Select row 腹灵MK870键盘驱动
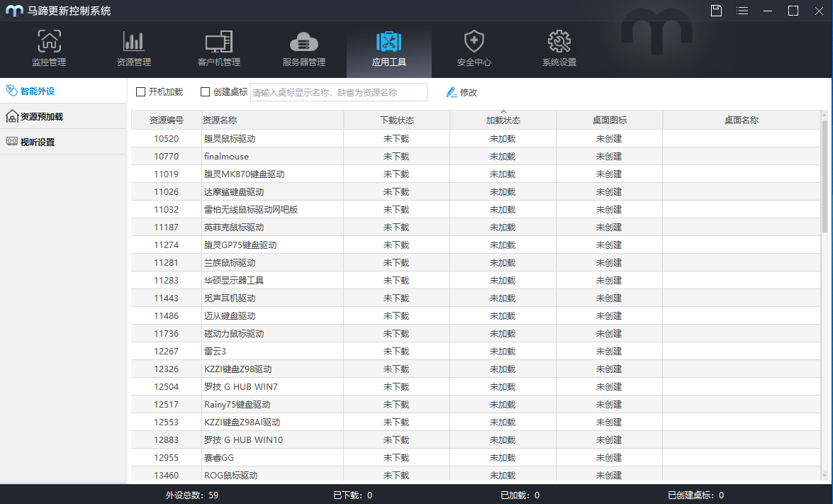Image resolution: width=833 pixels, height=504 pixels. (476, 174)
